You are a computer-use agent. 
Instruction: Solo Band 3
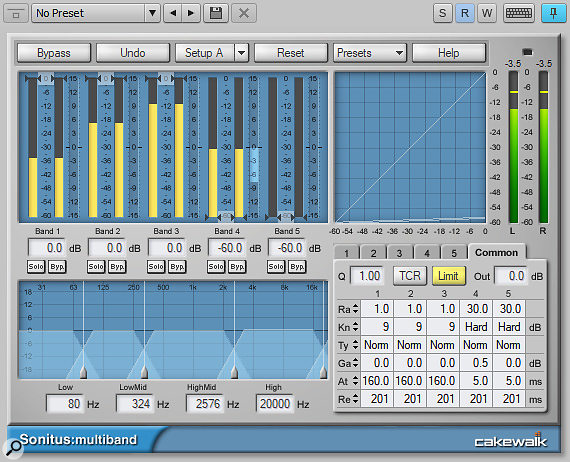pyautogui.click(x=156, y=267)
